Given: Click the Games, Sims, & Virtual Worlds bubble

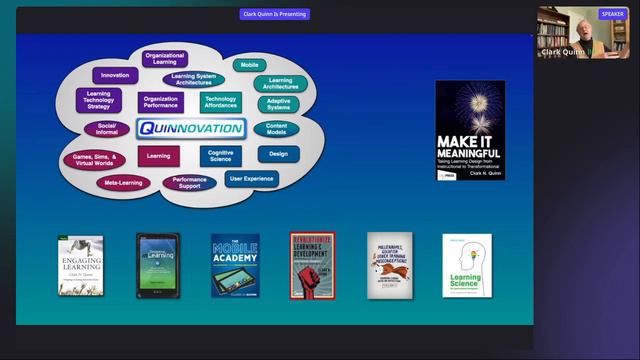Looking at the screenshot, I should 94,160.
